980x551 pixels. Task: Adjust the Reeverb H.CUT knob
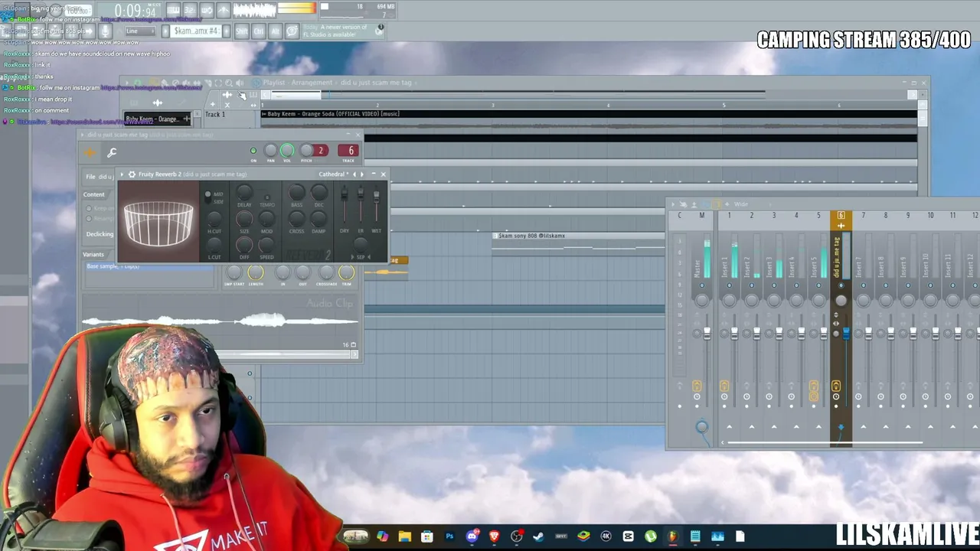tap(214, 220)
